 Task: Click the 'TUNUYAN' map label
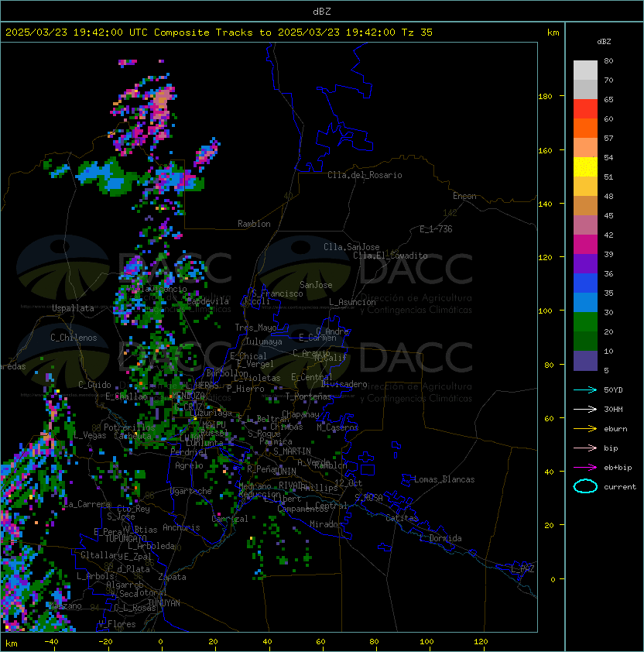[x=164, y=603]
